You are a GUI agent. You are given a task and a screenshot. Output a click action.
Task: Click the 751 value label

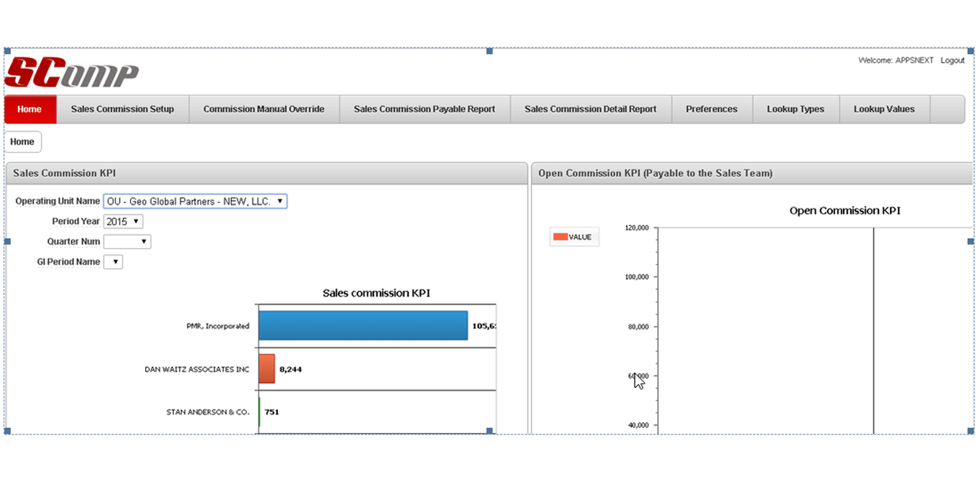(272, 412)
